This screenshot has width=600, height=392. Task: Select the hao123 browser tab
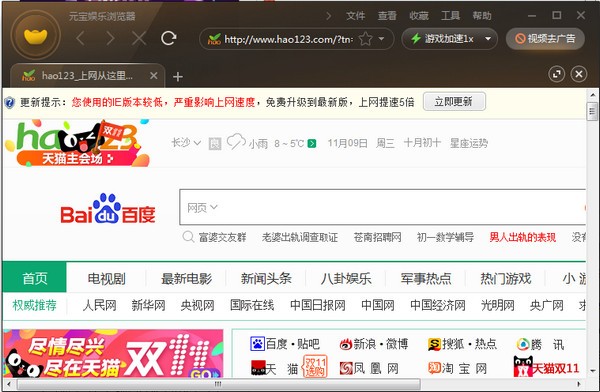pyautogui.click(x=88, y=75)
